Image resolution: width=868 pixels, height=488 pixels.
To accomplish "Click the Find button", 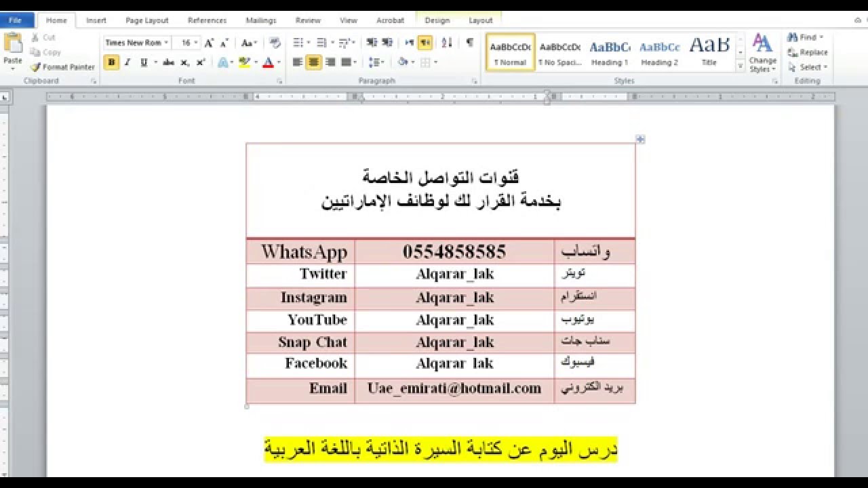I will coord(805,37).
